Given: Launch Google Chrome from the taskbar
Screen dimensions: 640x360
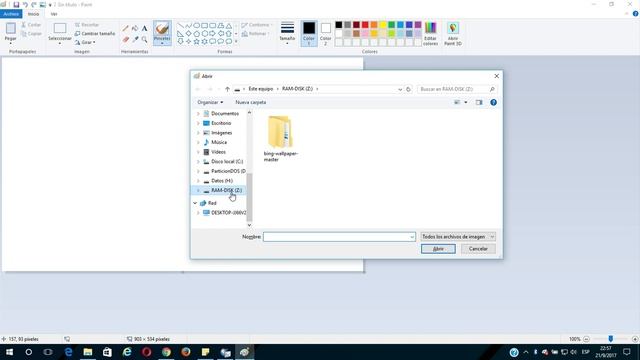Looking at the screenshot, I should pos(166,352).
